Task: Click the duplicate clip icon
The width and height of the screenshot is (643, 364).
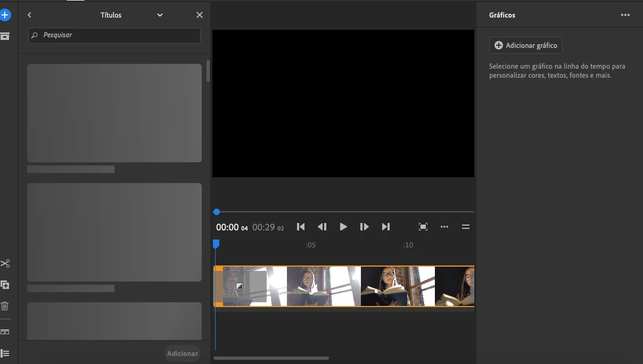Action: [5, 285]
